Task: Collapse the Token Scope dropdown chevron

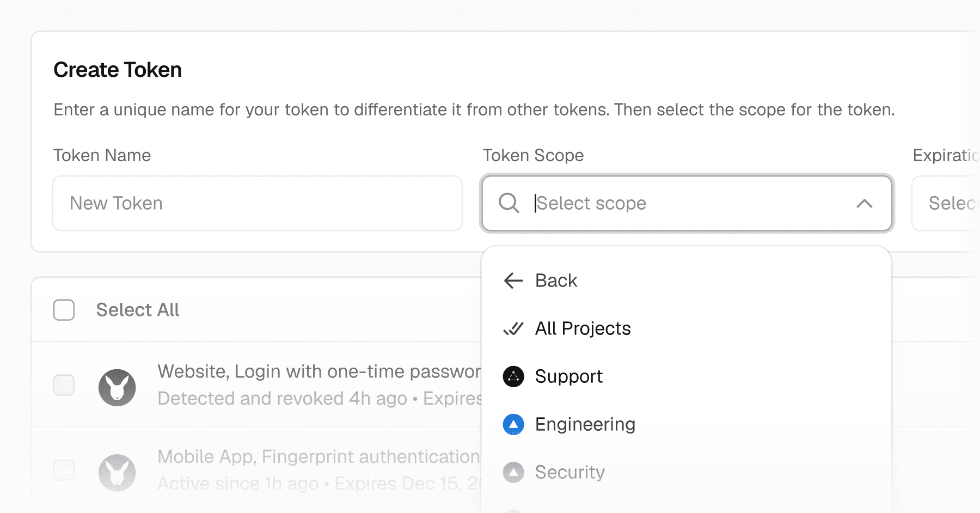Action: pos(865,203)
